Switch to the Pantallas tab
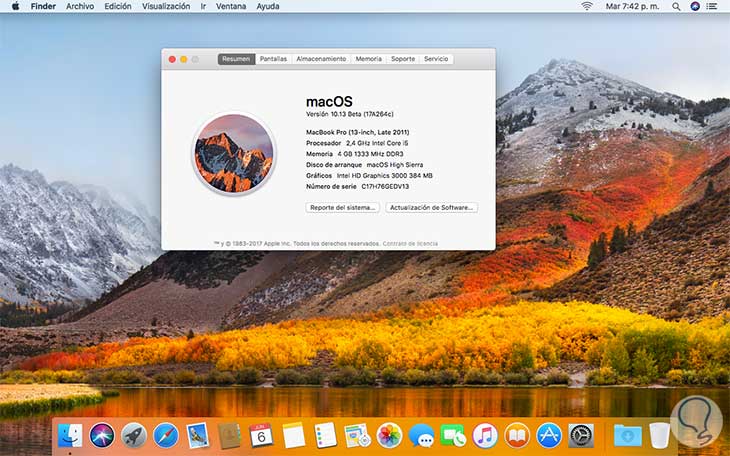The height and width of the screenshot is (456, 730). point(273,59)
